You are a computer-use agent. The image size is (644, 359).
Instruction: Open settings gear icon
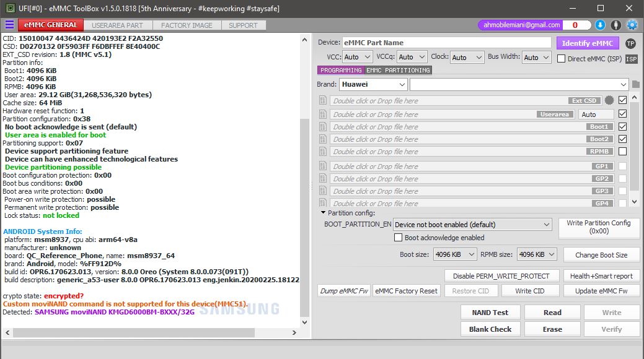(632, 25)
